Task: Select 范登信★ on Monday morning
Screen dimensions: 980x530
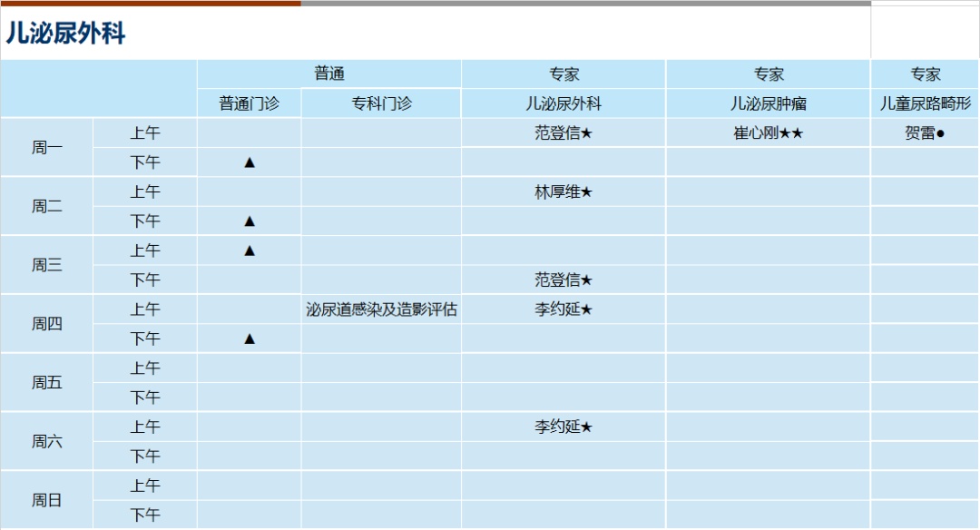Action: pos(563,133)
